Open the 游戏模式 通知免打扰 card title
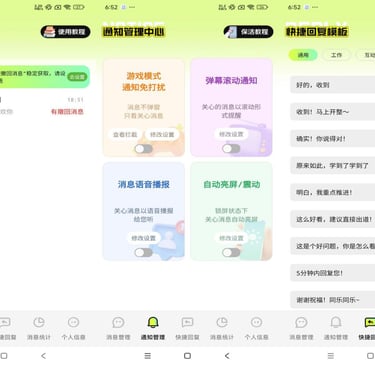The image size is (375, 366). 144,82
